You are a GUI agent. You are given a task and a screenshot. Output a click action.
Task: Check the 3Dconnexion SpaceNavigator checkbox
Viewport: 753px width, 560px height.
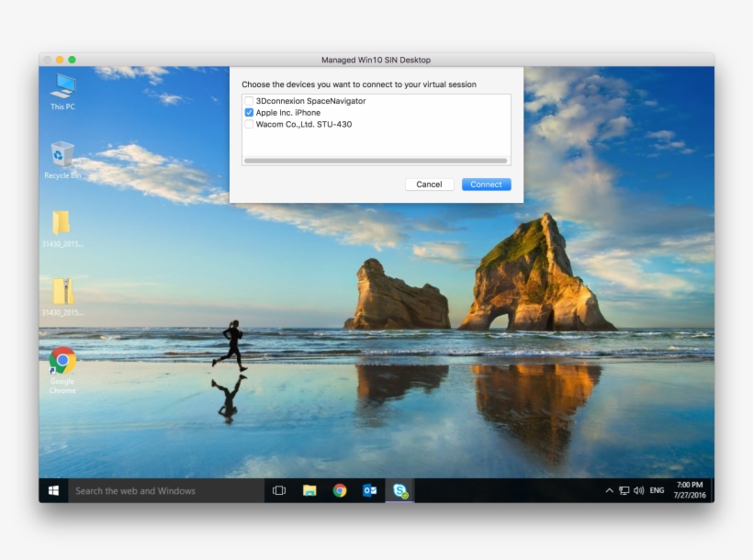pyautogui.click(x=249, y=101)
